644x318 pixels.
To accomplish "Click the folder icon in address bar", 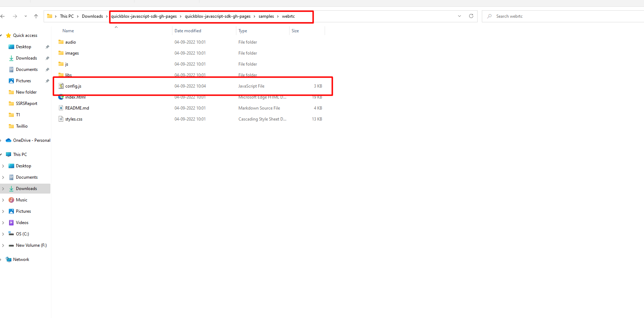I will (50, 16).
